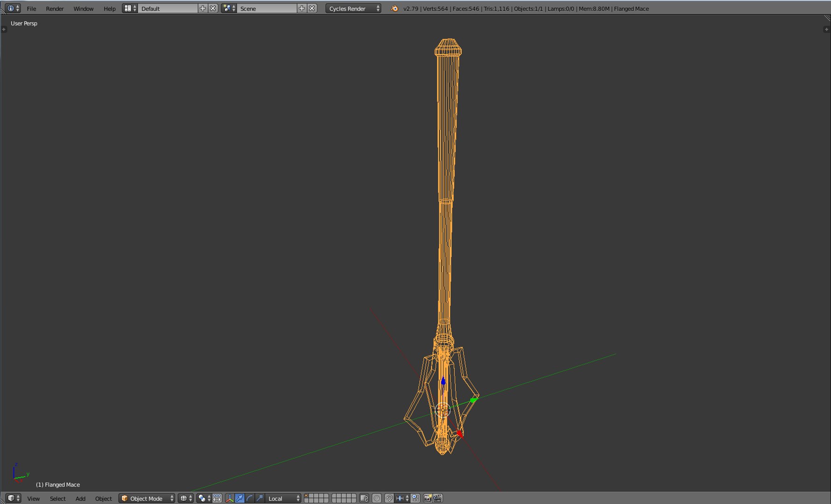Open the snap element type selector
This screenshot has width=831, height=504.
point(402,498)
